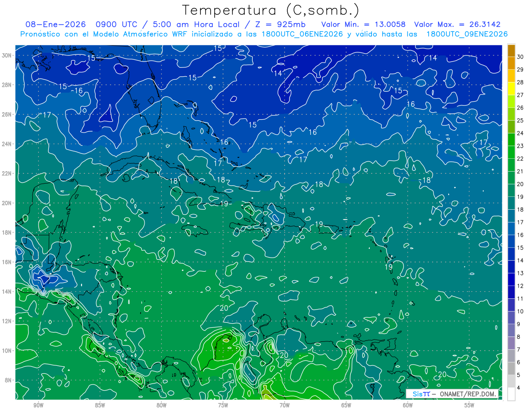Click the '24N' latitude axis label
Image resolution: width=532 pixels, height=411 pixels.
tap(7, 144)
